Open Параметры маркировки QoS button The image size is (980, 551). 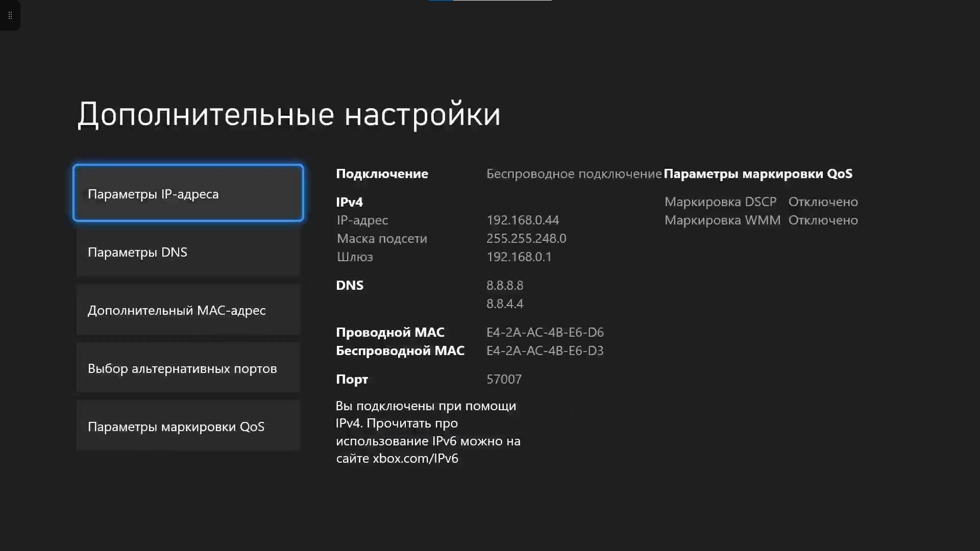click(x=188, y=427)
